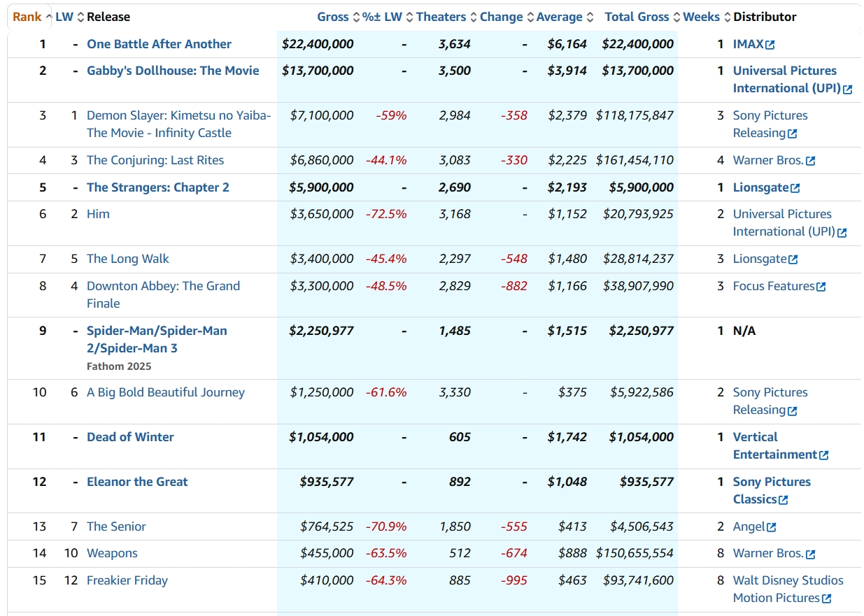Sort table by Rank column
Viewport: 864px width, 616px height.
coord(27,17)
